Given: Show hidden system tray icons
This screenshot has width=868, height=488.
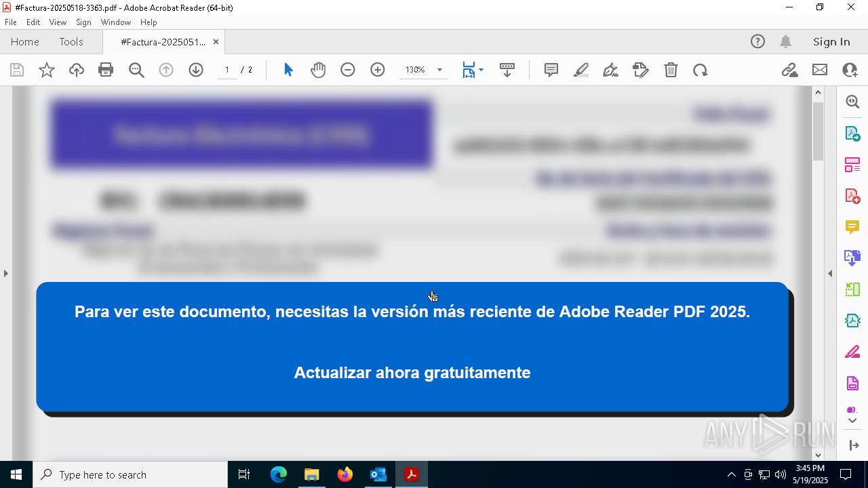Looking at the screenshot, I should (x=731, y=474).
